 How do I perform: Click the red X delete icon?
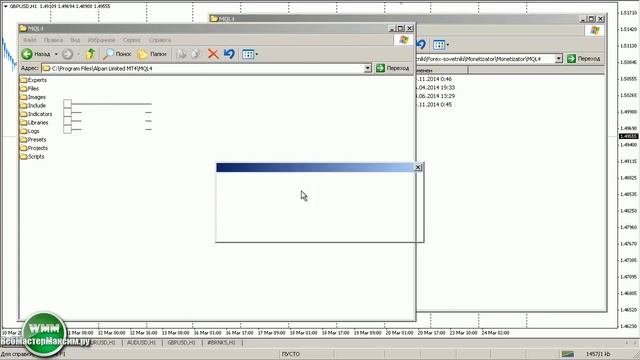(213, 54)
